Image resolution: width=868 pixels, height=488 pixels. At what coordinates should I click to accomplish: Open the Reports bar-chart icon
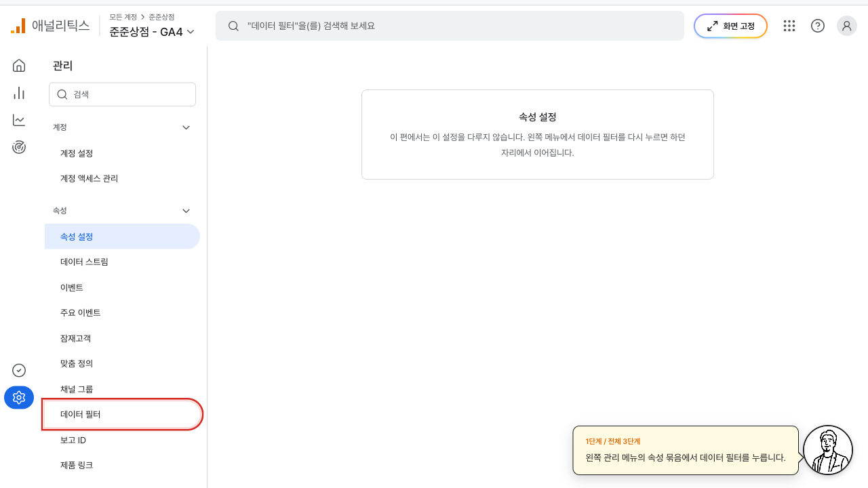19,93
